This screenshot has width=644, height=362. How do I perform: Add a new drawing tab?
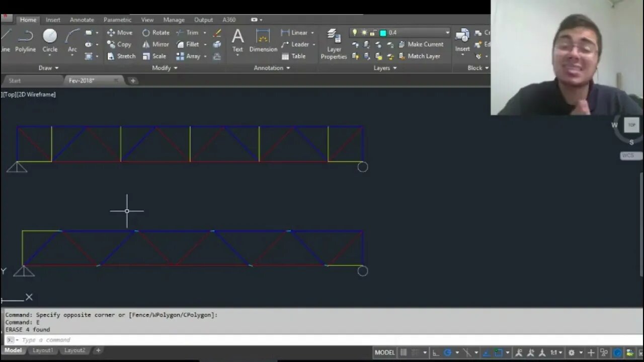tap(133, 80)
